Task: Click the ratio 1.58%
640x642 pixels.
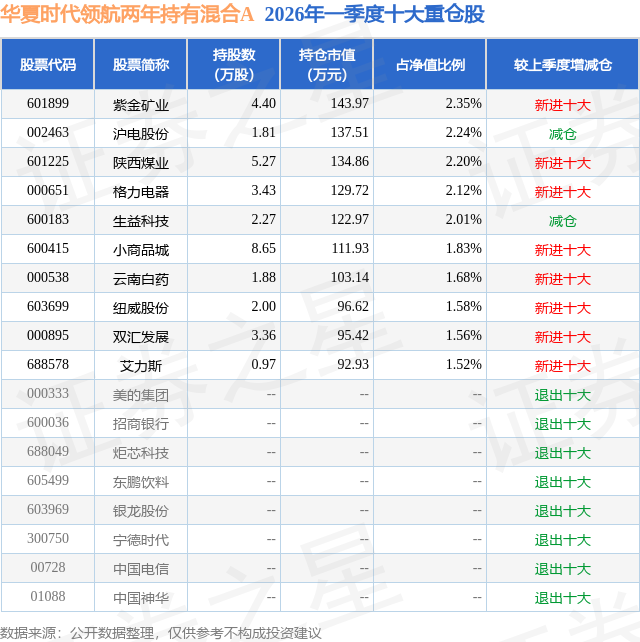Action: coord(463,307)
